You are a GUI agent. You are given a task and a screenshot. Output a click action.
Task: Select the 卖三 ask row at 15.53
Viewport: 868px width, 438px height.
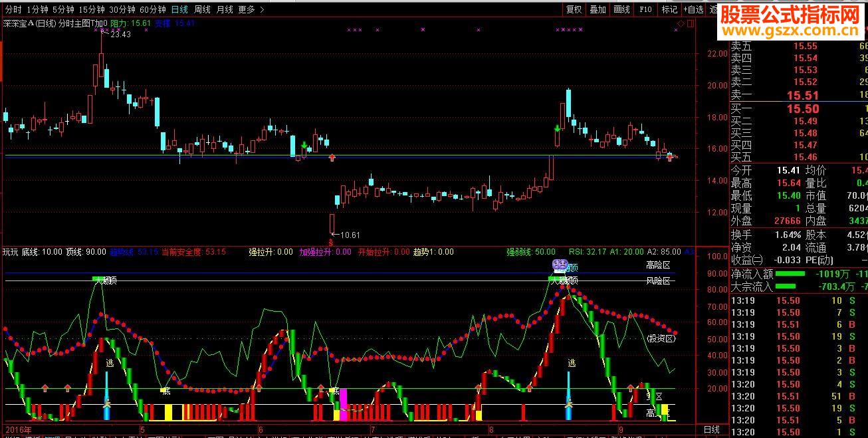(x=799, y=70)
